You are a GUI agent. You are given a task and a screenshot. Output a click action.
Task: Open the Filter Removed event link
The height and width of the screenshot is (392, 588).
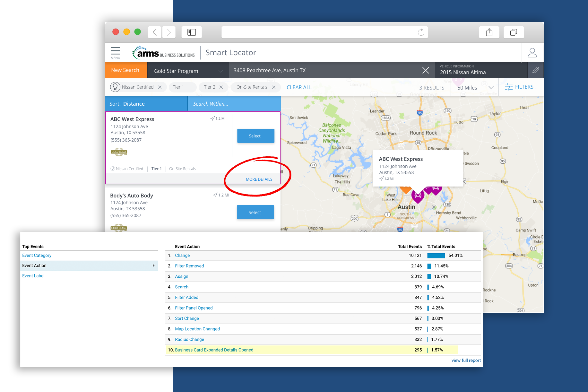(x=189, y=266)
